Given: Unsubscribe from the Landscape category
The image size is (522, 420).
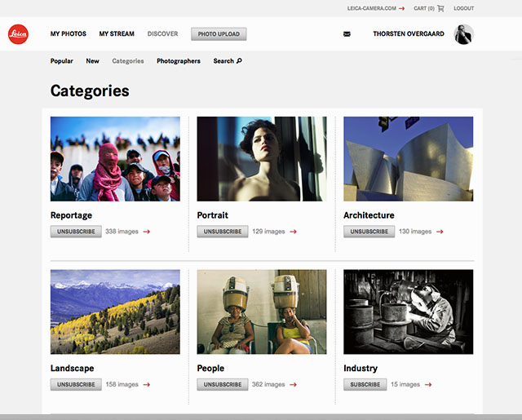Looking at the screenshot, I should point(76,384).
